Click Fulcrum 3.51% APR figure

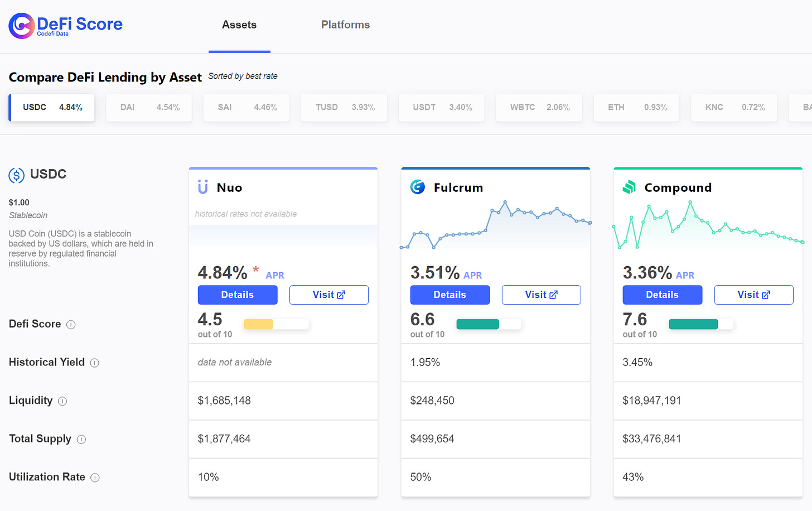(435, 273)
